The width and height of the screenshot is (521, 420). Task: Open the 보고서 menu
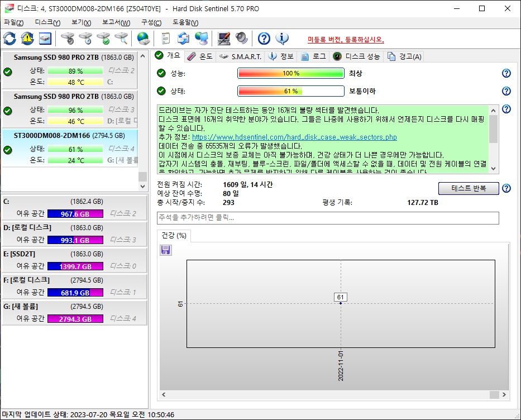(x=116, y=22)
